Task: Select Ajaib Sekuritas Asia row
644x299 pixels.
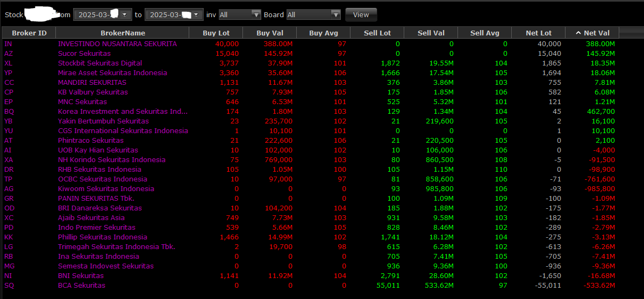Action: tap(311, 218)
